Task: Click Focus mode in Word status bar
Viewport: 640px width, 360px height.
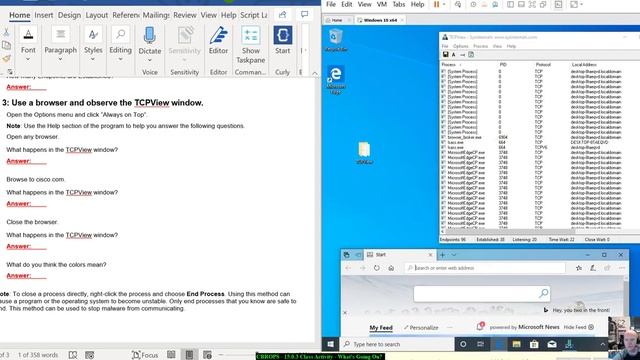Action: [145, 355]
